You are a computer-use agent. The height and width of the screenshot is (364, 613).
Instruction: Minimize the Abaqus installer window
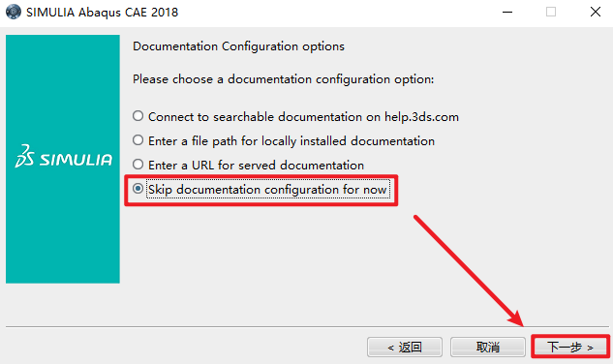[507, 13]
